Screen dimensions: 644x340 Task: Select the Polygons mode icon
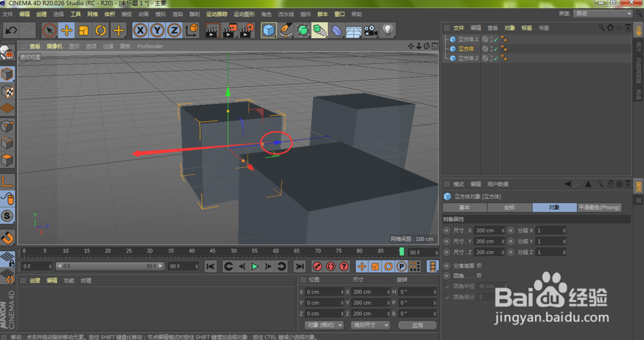7,160
